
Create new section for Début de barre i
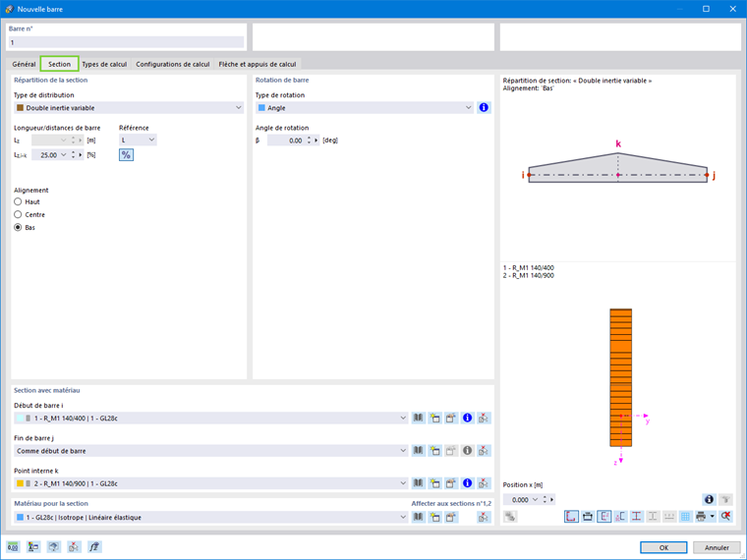(x=434, y=419)
